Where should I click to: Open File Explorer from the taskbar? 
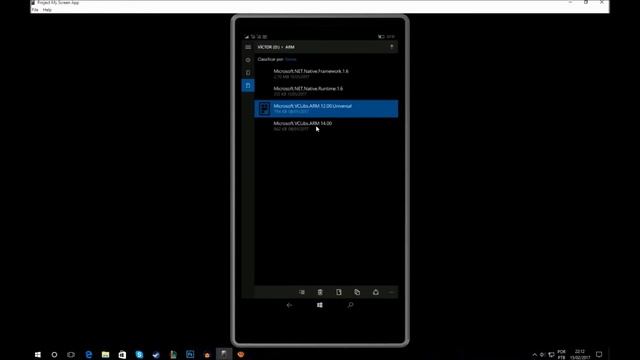click(x=105, y=354)
